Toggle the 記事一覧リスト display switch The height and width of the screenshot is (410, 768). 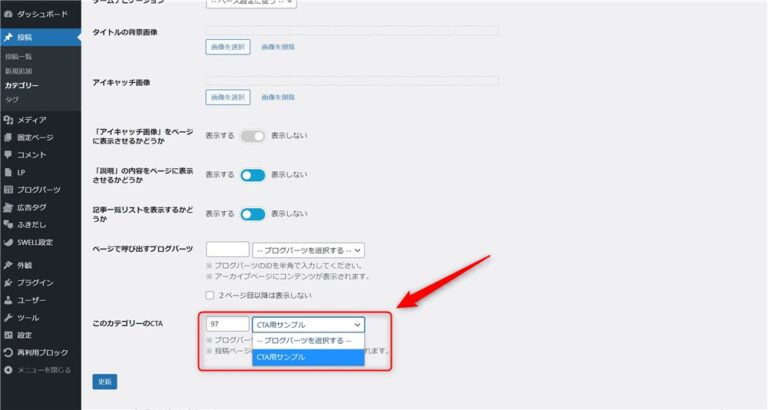pyautogui.click(x=252, y=214)
